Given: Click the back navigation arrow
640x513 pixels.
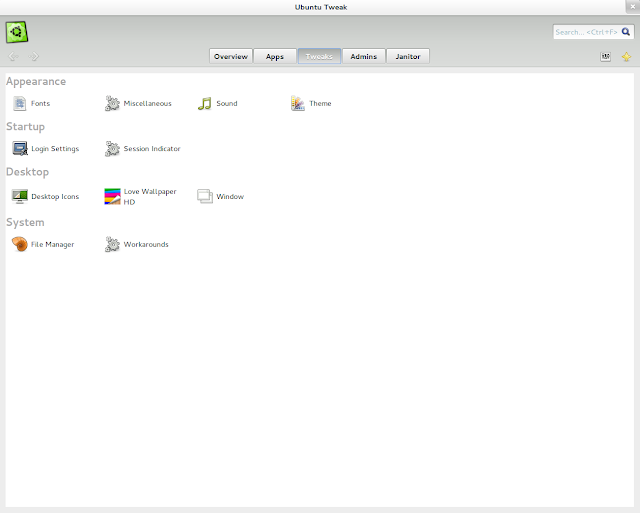Looking at the screenshot, I should click(13, 56).
